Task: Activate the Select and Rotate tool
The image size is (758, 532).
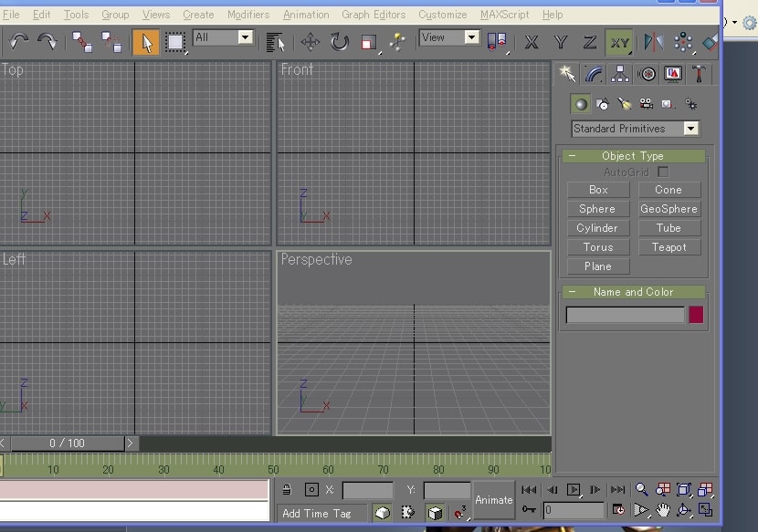Action: coord(340,42)
